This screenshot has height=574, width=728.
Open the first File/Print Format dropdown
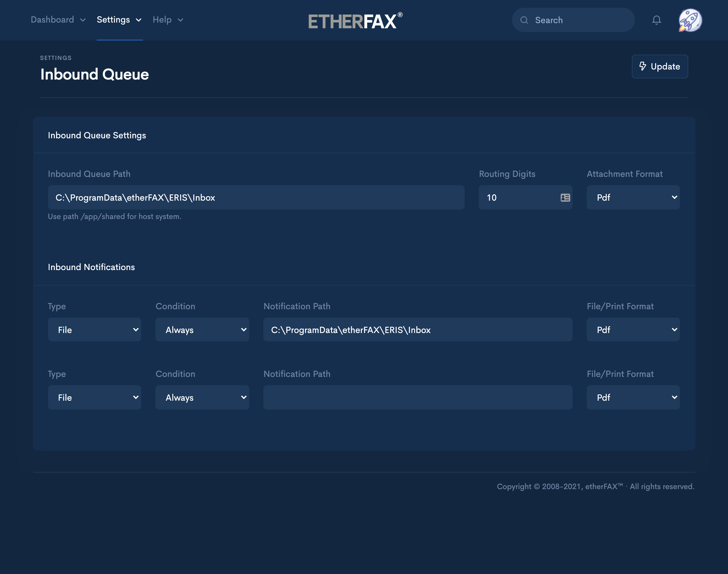coord(633,330)
